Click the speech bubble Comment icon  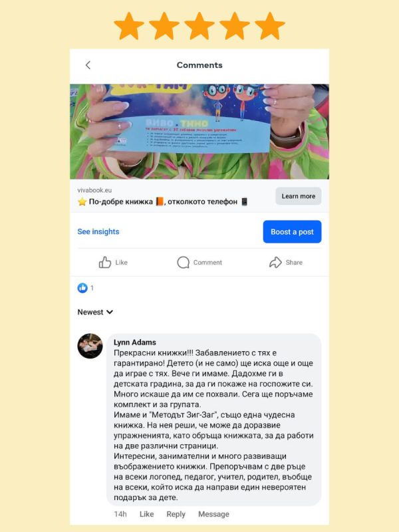[184, 262]
